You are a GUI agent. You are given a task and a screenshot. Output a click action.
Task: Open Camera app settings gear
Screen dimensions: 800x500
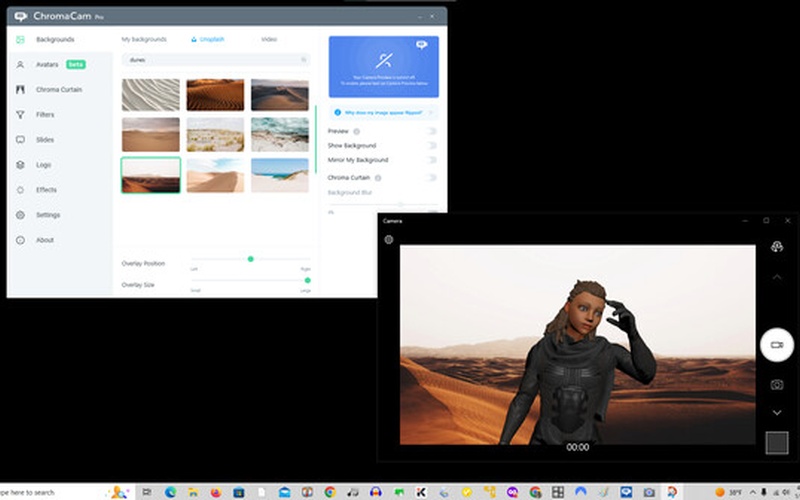click(389, 239)
